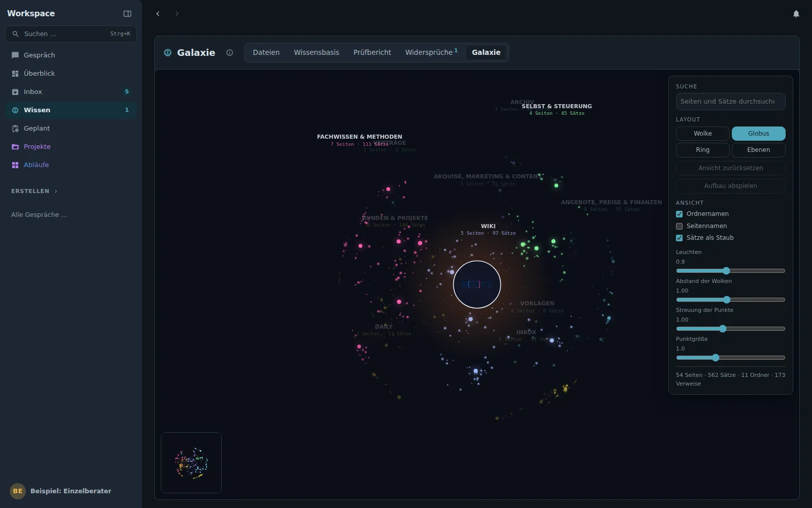Image resolution: width=812 pixels, height=508 pixels.
Task: Open Projekte in the sidebar
Action: click(x=71, y=146)
